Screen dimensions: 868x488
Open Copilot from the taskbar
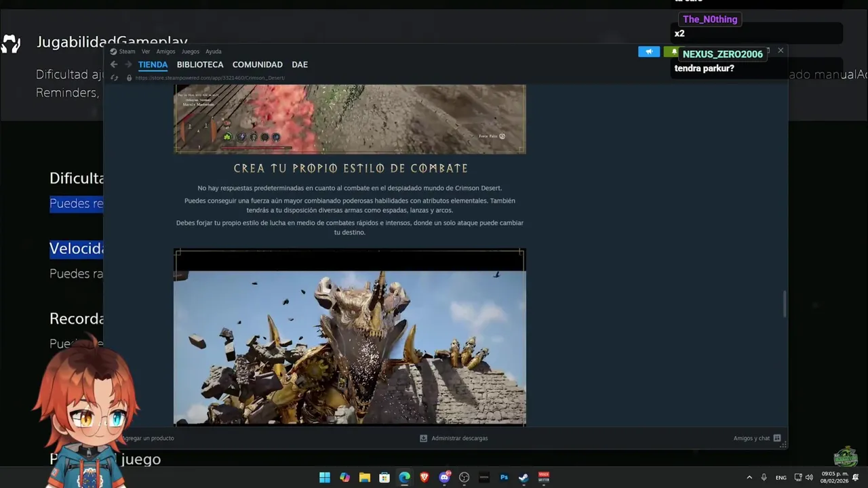[x=344, y=477]
